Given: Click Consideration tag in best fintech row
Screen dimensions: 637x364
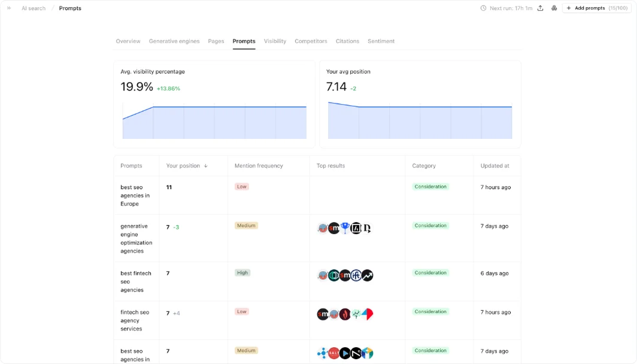Looking at the screenshot, I should coord(430,272).
